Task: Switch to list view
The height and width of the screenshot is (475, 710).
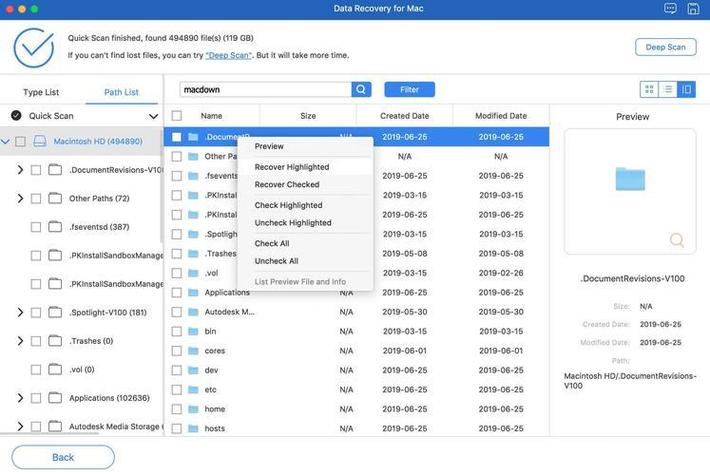Action: pos(668,89)
